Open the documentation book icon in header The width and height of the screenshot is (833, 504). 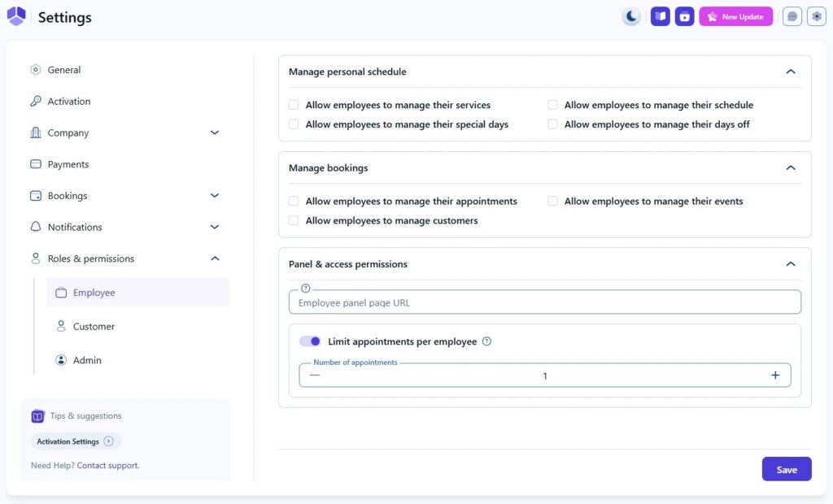(x=661, y=16)
